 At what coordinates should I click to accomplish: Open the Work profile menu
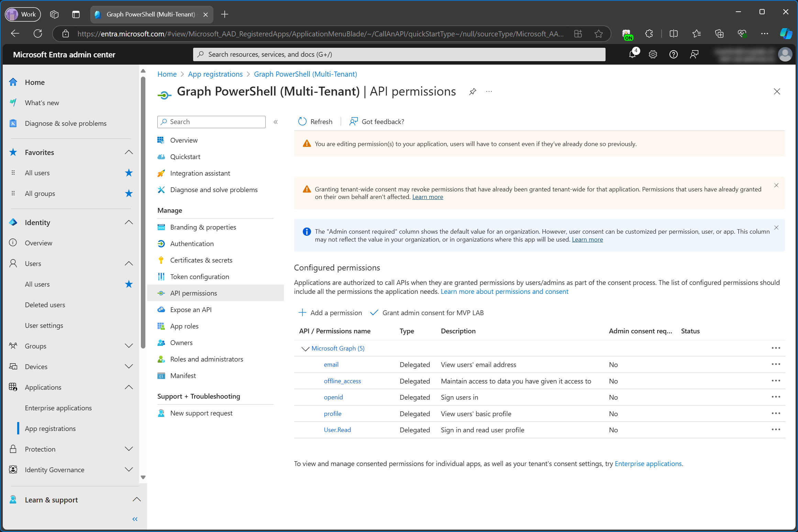tap(23, 14)
